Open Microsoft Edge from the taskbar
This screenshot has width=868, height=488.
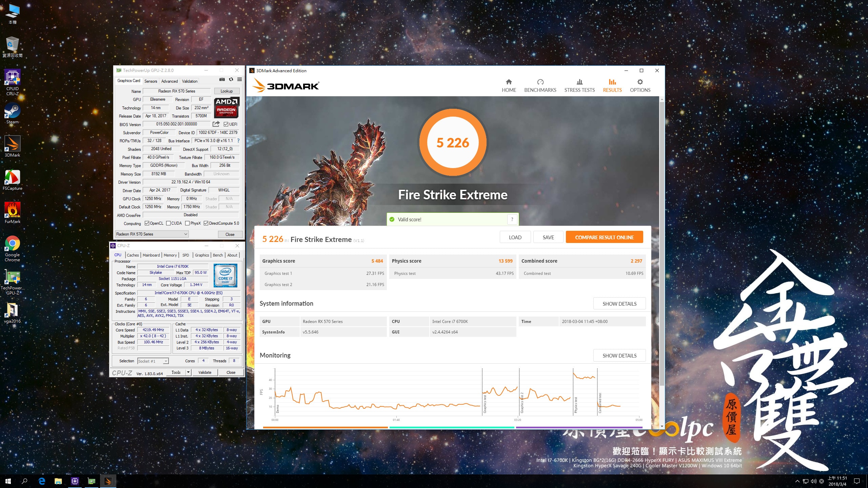[42, 481]
